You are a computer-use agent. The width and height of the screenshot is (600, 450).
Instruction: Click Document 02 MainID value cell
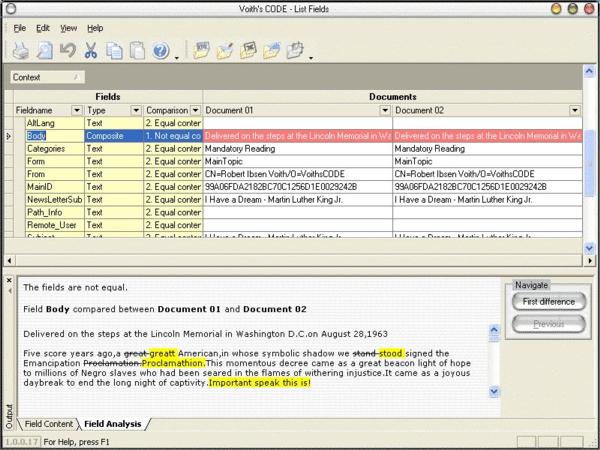pos(488,187)
